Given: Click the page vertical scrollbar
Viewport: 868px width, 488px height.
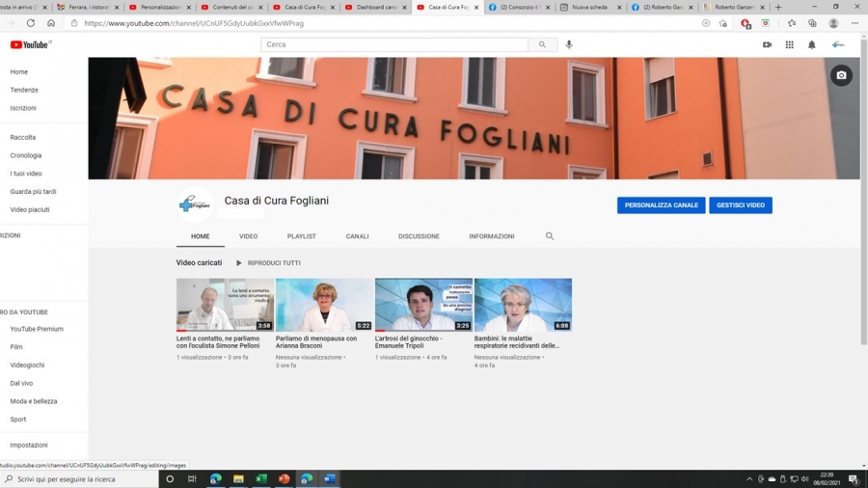Looking at the screenshot, I should pyautogui.click(x=863, y=194).
